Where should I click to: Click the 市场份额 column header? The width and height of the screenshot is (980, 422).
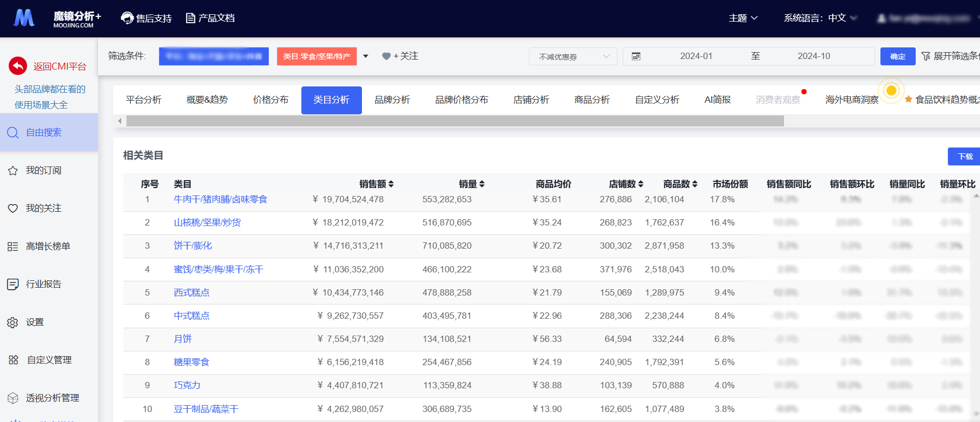click(x=730, y=184)
